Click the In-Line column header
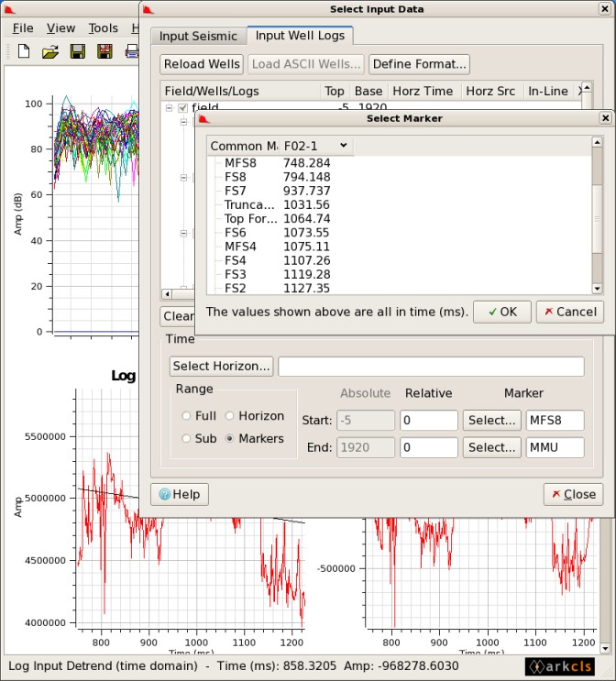The image size is (616, 681). click(548, 91)
